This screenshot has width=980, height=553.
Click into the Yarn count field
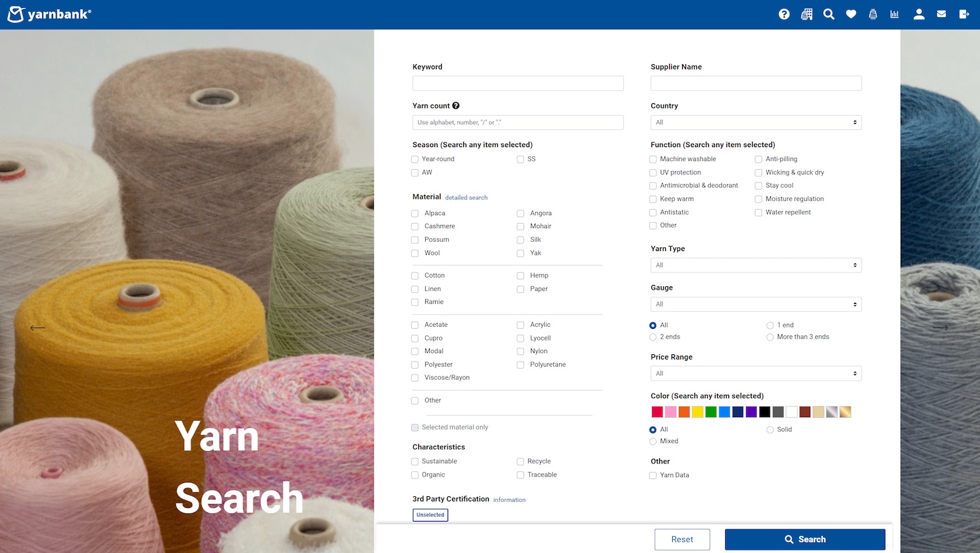coord(518,122)
